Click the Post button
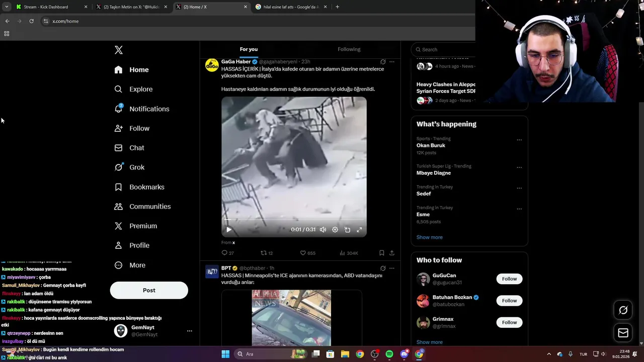The width and height of the screenshot is (644, 362). pyautogui.click(x=149, y=290)
